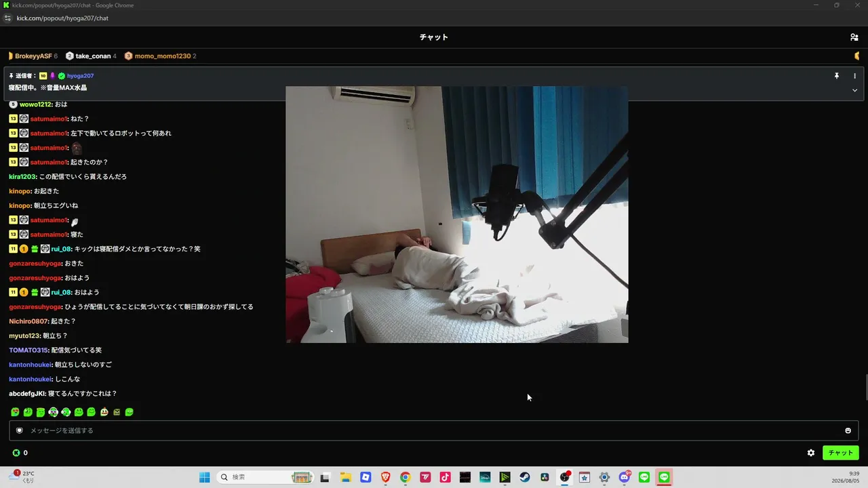This screenshot has height=488, width=868.
Task: Open the chat user list icon
Action: pos(854,37)
